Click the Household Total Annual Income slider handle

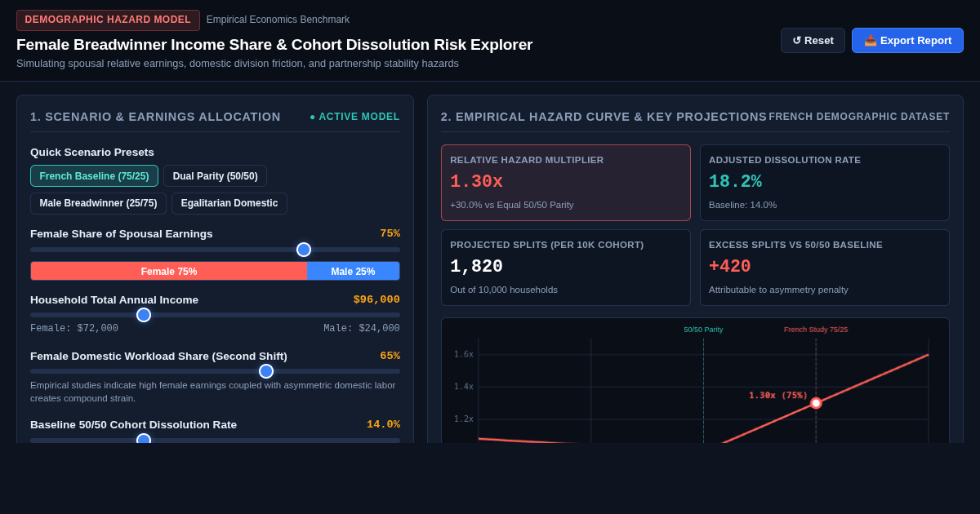(x=144, y=315)
